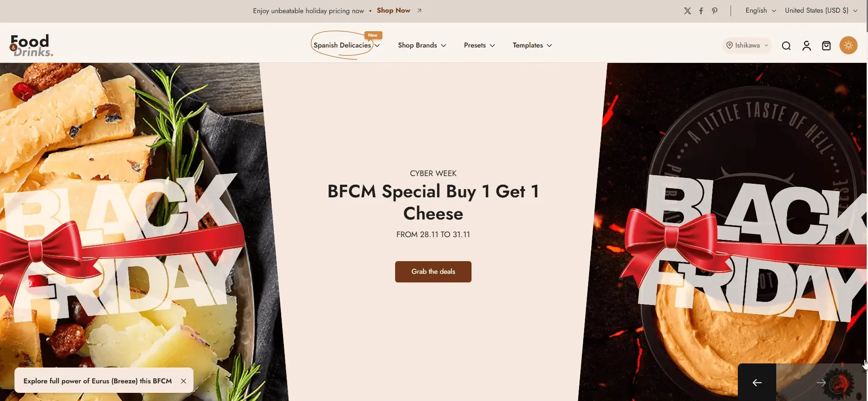Image resolution: width=868 pixels, height=401 pixels.
Task: Open the Shop Brands menu
Action: [422, 45]
